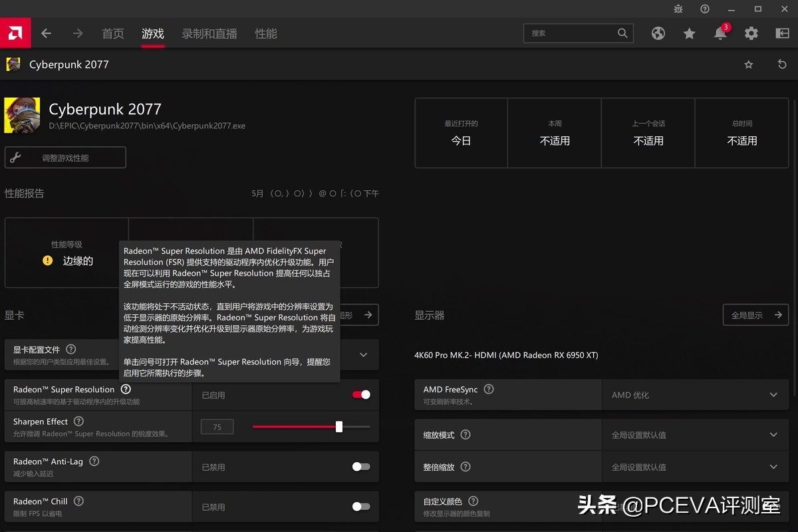Enable Radeon Anti-Lag

coord(360,467)
